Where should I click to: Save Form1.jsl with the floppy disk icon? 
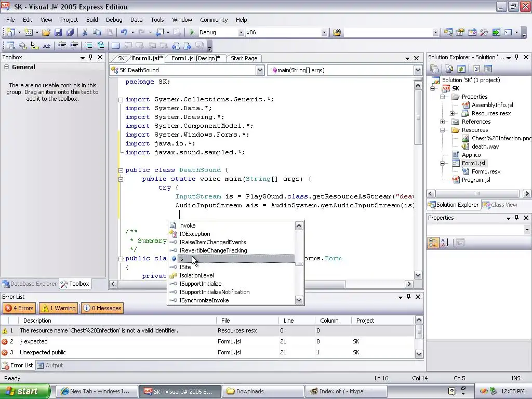pos(58,32)
